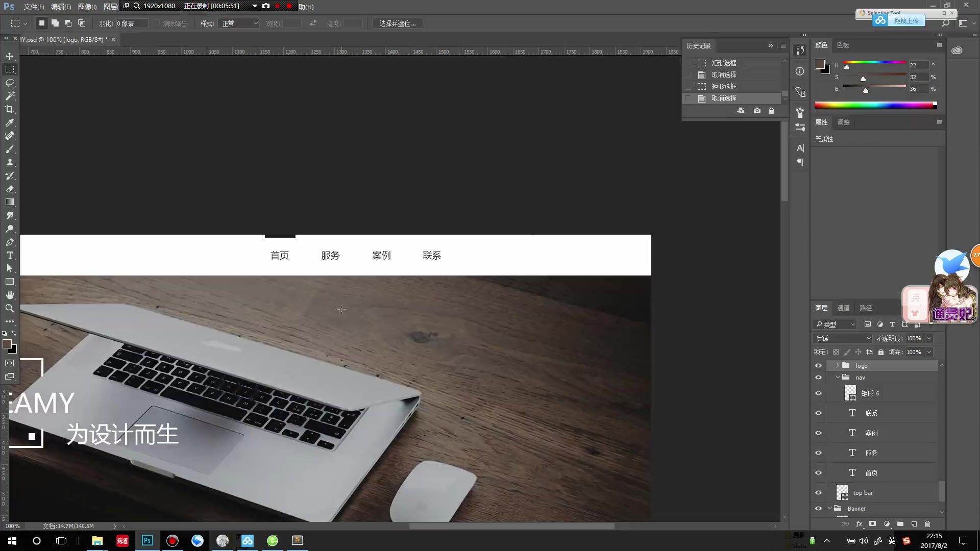Select the Crop tool
The width and height of the screenshot is (980, 551).
[x=10, y=109]
